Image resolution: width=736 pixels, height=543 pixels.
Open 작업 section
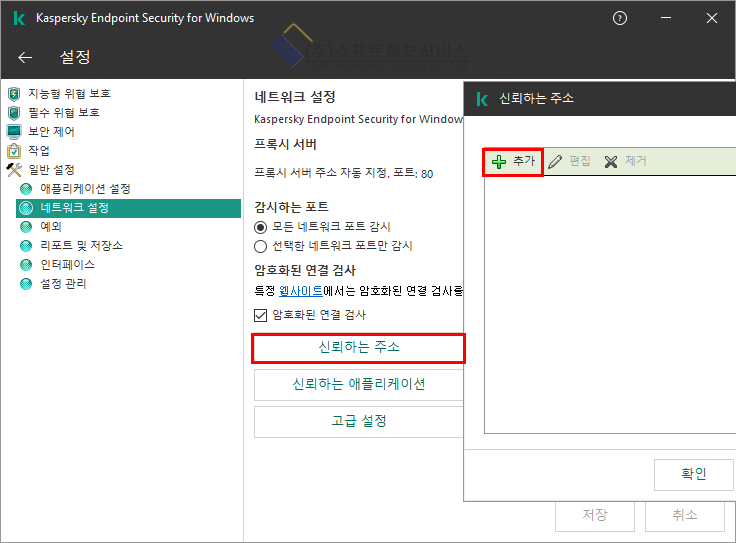pyautogui.click(x=39, y=151)
